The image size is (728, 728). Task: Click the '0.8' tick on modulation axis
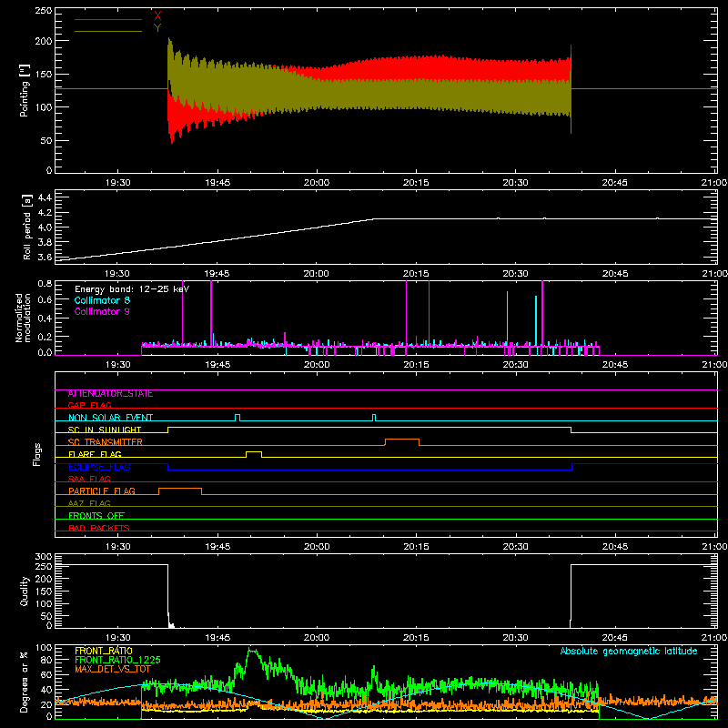[45, 283]
